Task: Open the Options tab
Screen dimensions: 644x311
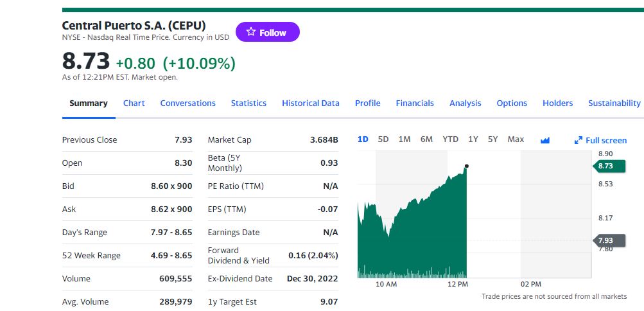Action: coord(512,103)
